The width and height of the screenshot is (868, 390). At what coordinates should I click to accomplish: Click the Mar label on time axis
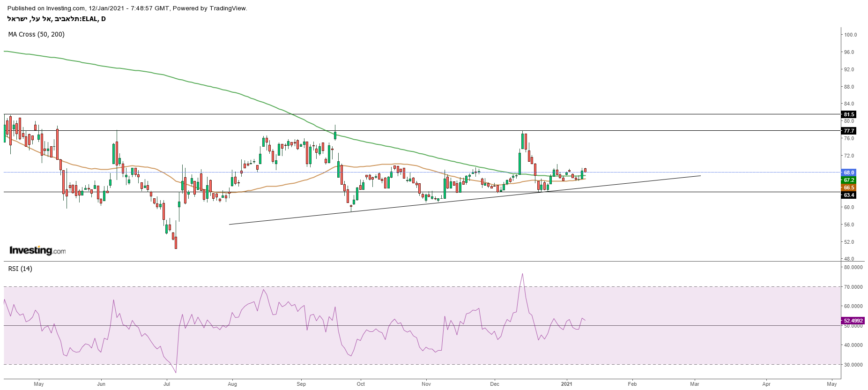pyautogui.click(x=695, y=384)
